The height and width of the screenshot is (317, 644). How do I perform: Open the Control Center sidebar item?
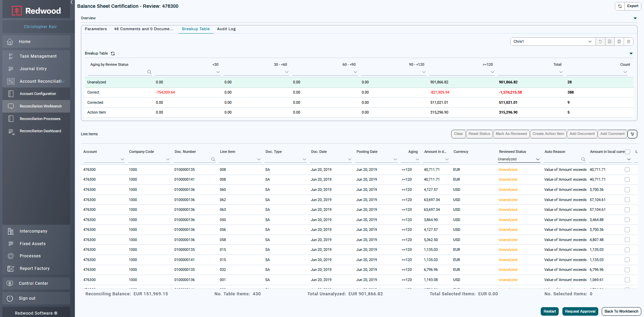pyautogui.click(x=34, y=283)
